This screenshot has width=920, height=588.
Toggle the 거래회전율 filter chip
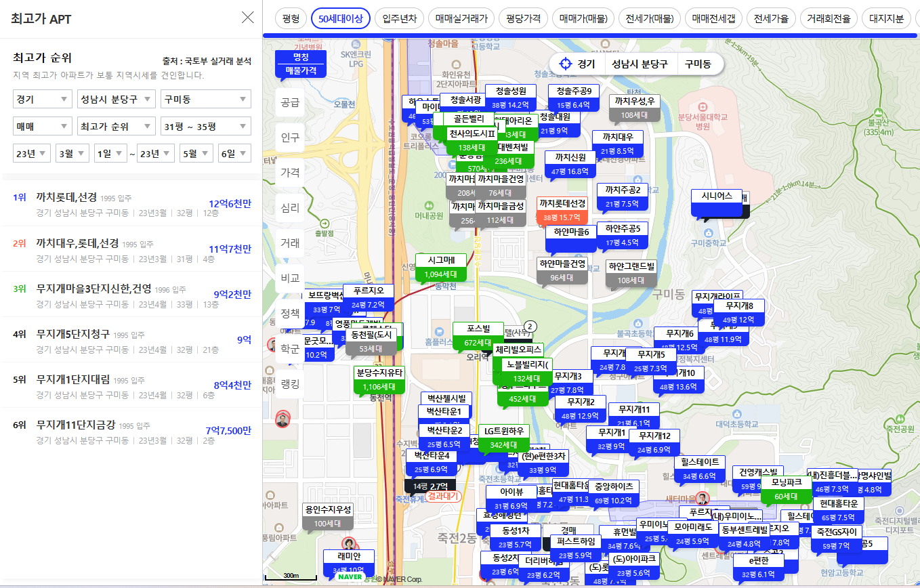[x=829, y=18]
